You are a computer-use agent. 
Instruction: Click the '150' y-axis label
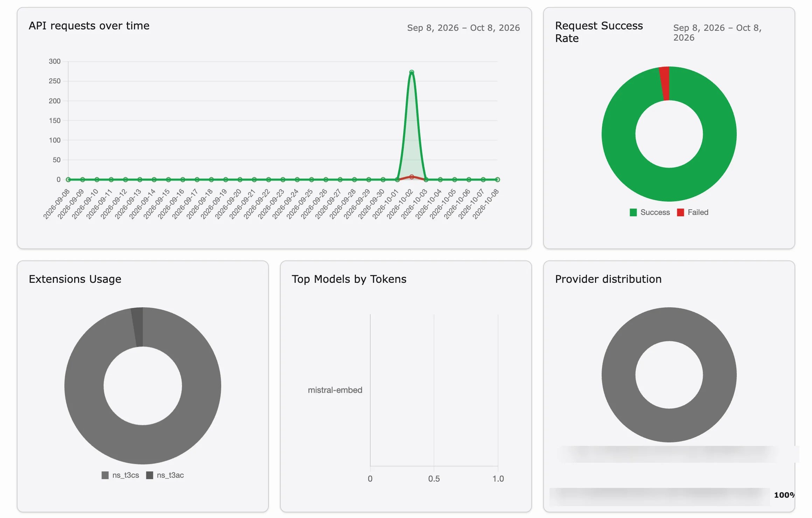[55, 121]
